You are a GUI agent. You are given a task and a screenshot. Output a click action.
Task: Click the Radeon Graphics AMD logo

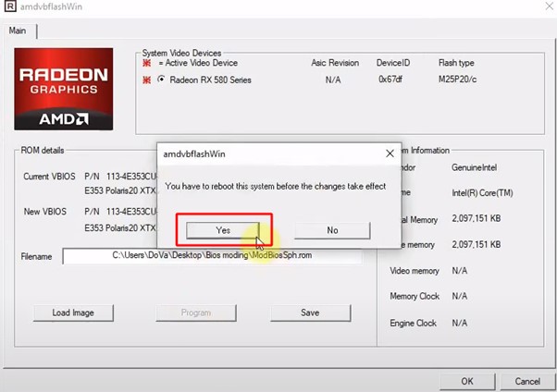pyautogui.click(x=64, y=88)
